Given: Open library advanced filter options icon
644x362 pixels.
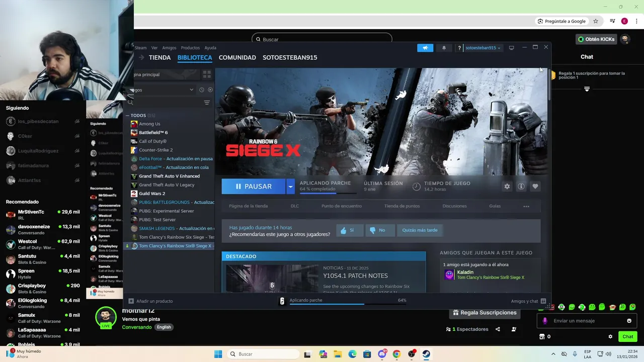Looking at the screenshot, I should [x=207, y=103].
